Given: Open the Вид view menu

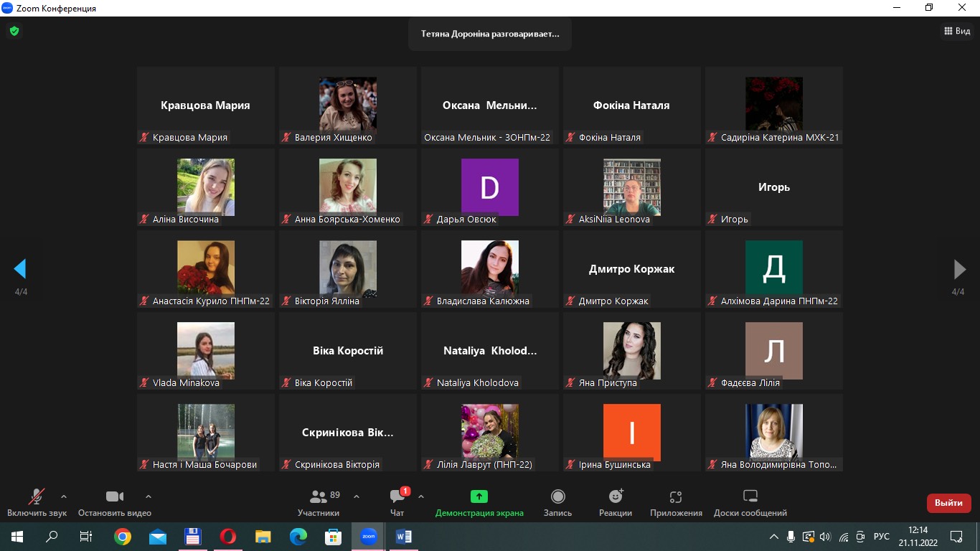Looking at the screenshot, I should pos(956,31).
